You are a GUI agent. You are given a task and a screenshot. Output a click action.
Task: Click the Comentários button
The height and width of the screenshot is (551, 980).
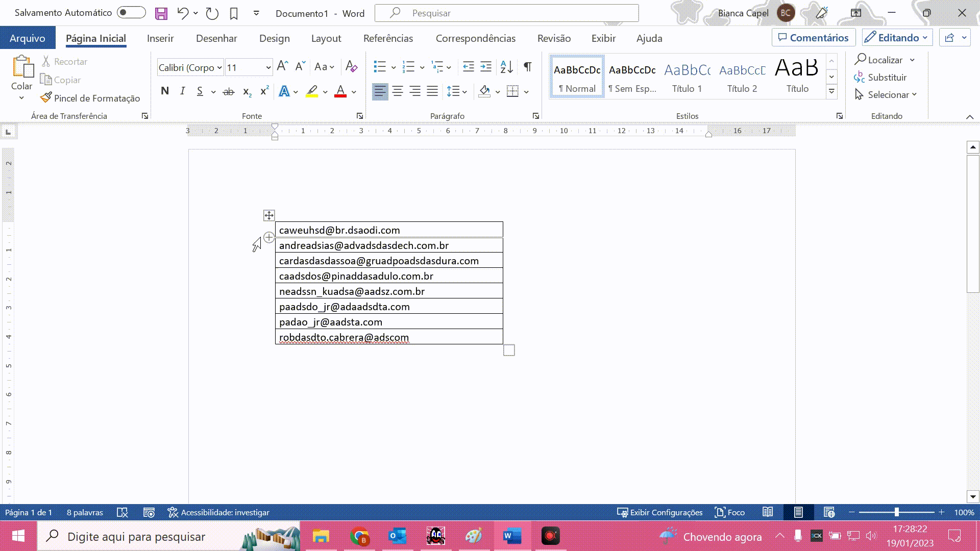coord(813,38)
